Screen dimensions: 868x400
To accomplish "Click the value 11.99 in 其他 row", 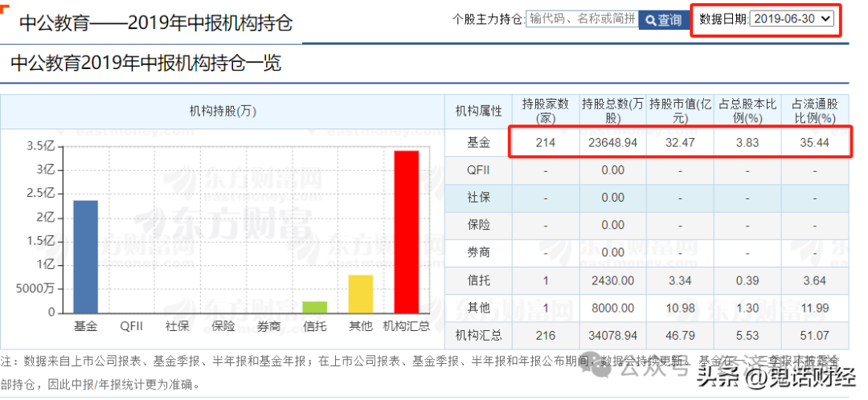I will pos(814,308).
